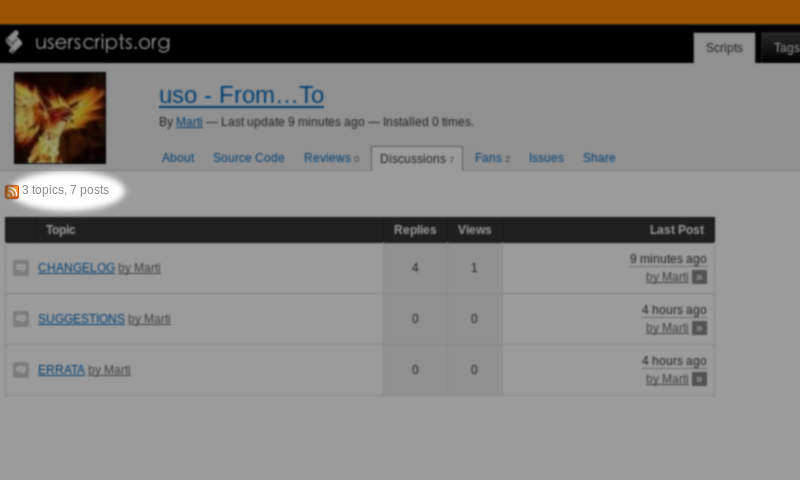Image resolution: width=800 pixels, height=480 pixels.
Task: Click replies count '0' in SUGGESTIONS row
Action: coord(415,319)
